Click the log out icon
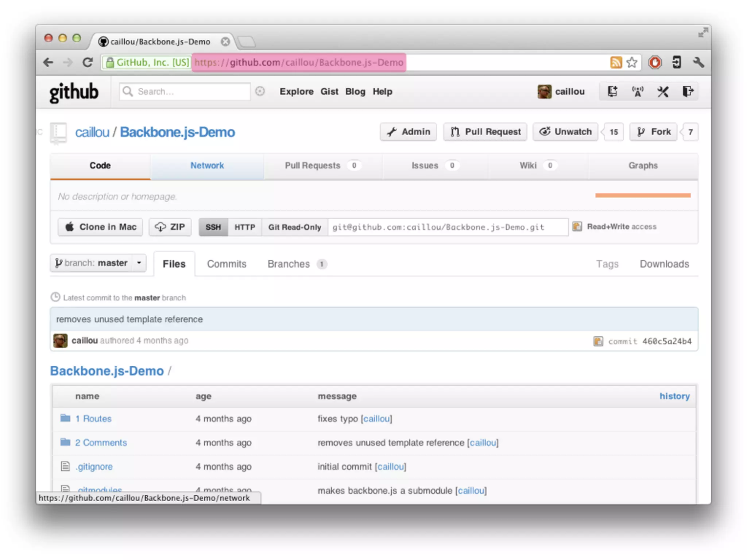Image resolution: width=747 pixels, height=560 pixels. point(688,92)
